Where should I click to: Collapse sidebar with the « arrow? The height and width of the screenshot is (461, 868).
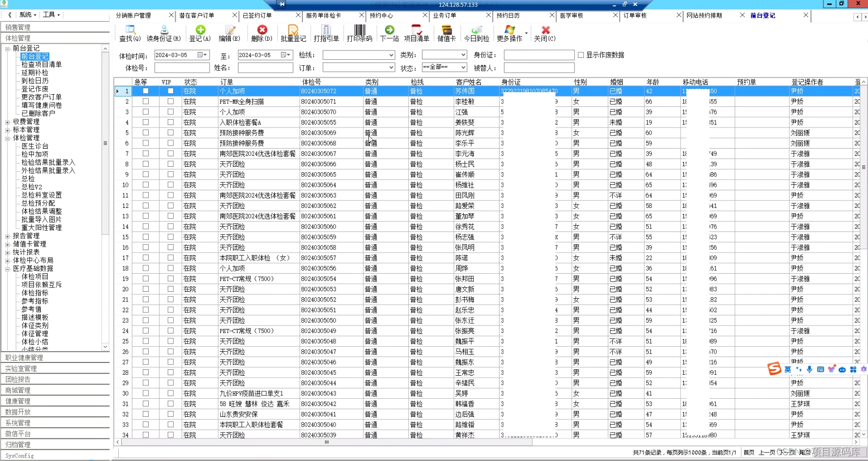pos(9,15)
